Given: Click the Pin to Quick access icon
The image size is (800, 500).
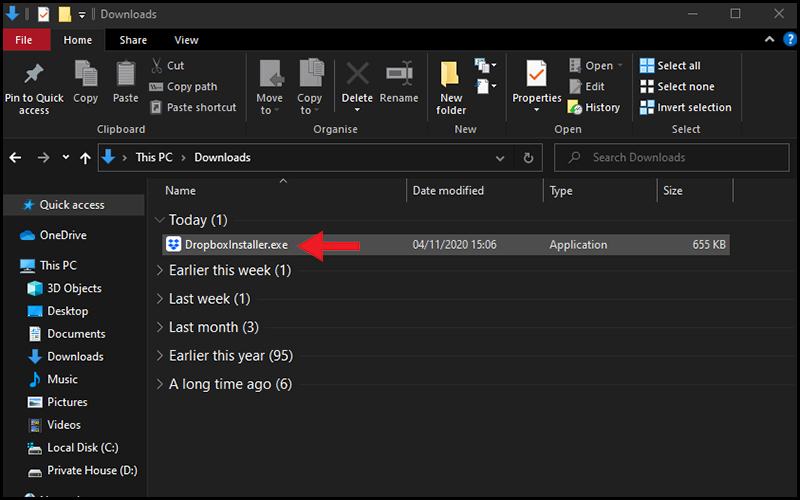Looking at the screenshot, I should pos(33,76).
